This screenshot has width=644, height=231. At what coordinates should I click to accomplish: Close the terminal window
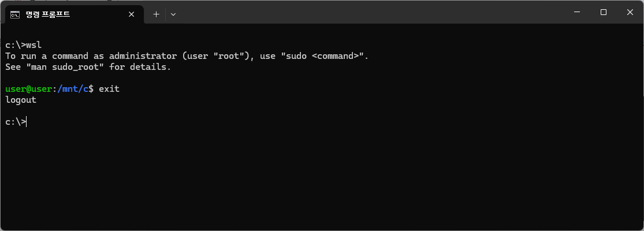(630, 12)
